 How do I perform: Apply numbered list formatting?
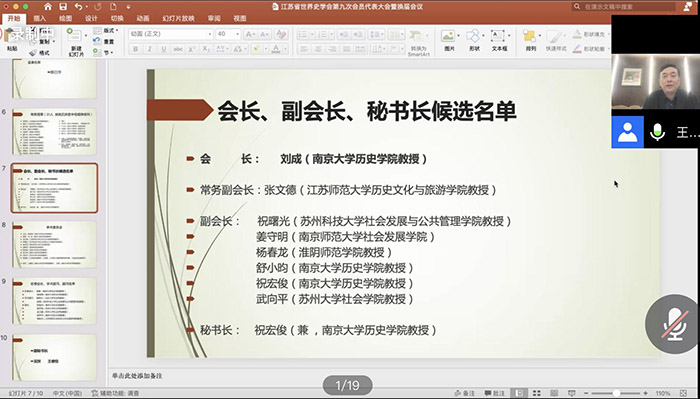tap(323, 34)
